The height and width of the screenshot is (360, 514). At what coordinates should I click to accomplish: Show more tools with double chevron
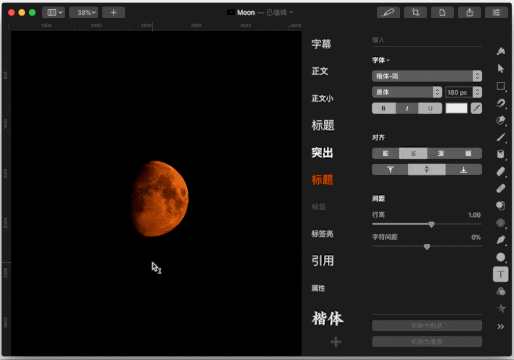(x=500, y=326)
